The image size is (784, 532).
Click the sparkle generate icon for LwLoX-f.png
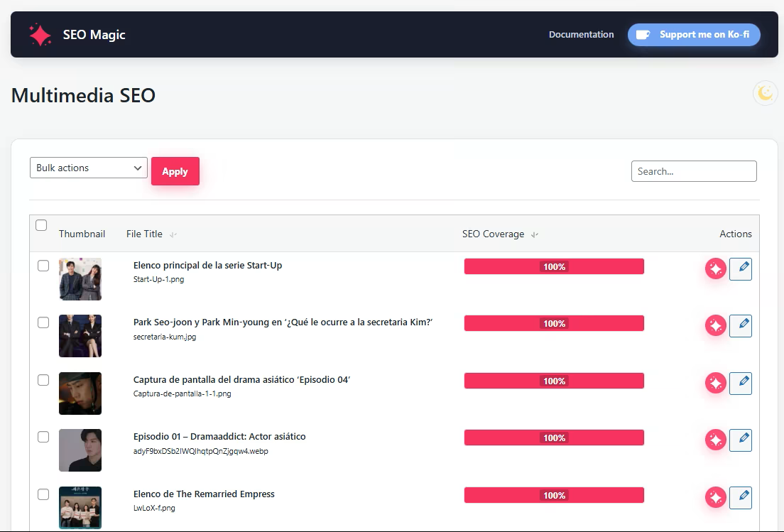(715, 497)
